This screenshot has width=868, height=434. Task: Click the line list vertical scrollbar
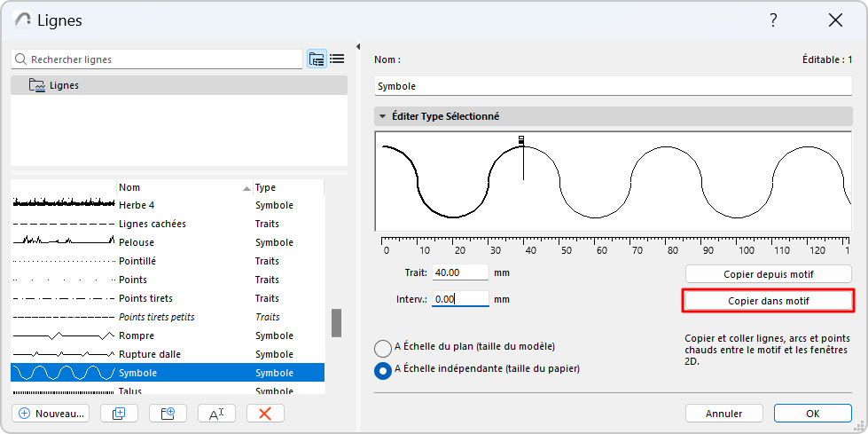[x=337, y=322]
